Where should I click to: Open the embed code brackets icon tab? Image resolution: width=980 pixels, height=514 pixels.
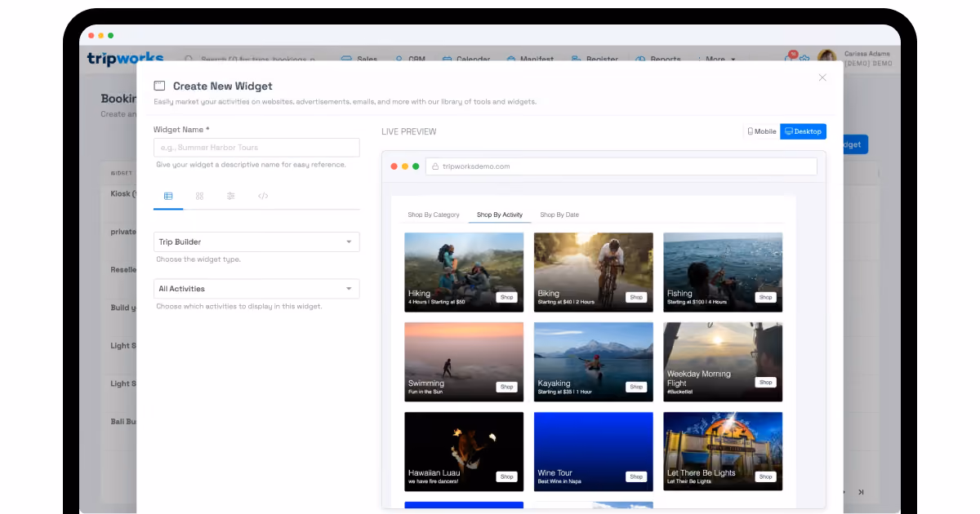point(263,196)
